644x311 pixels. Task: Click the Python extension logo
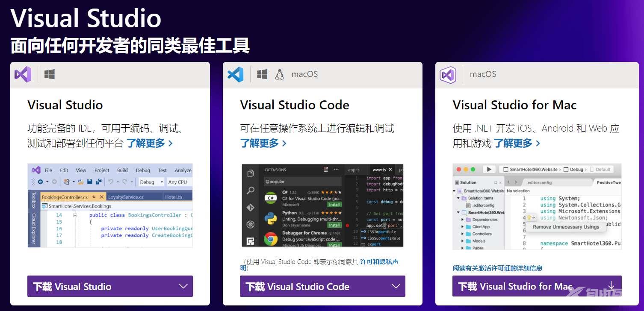click(270, 217)
